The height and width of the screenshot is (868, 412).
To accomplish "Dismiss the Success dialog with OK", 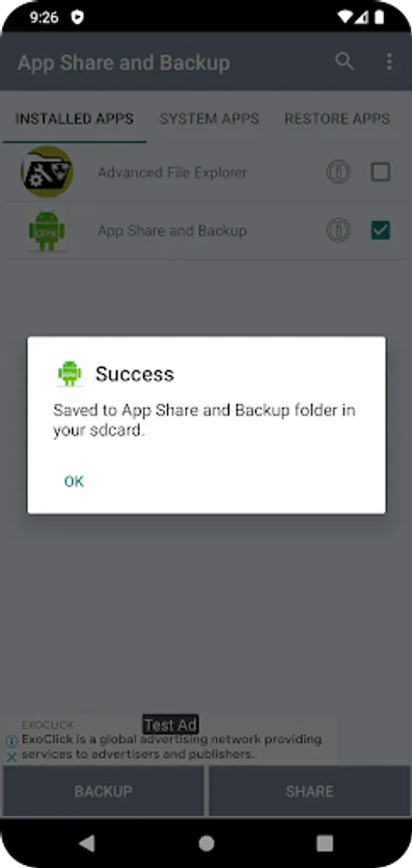I will coord(74,481).
